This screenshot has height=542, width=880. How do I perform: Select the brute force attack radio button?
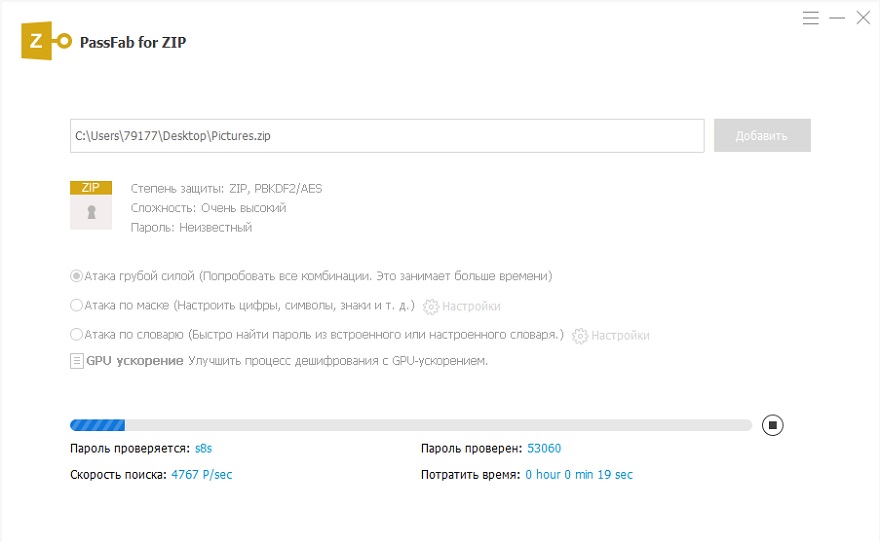(x=76, y=276)
